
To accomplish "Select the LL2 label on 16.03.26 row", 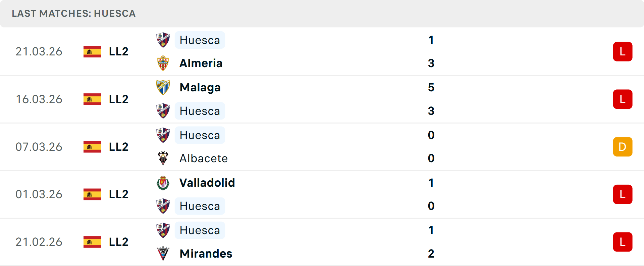I will 119,99.
